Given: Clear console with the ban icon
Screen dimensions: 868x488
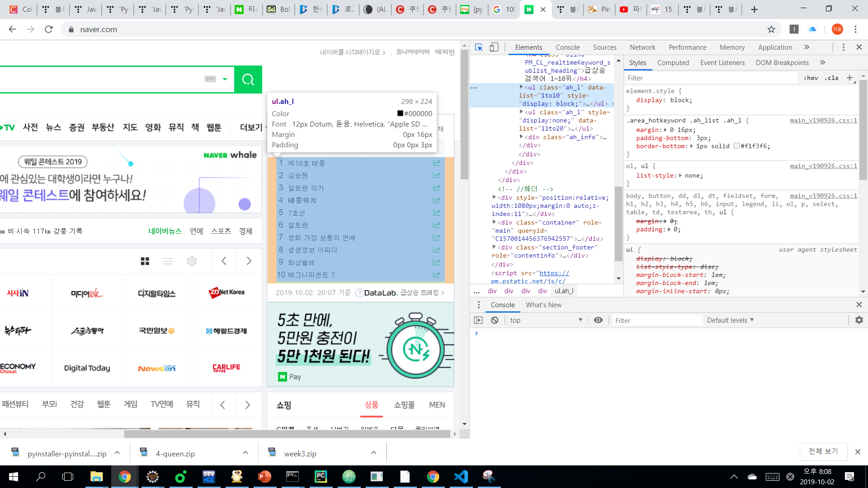Looking at the screenshot, I should pos(495,320).
